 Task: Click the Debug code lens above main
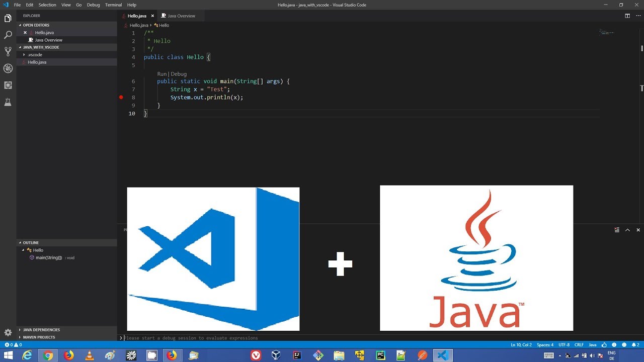pos(179,74)
